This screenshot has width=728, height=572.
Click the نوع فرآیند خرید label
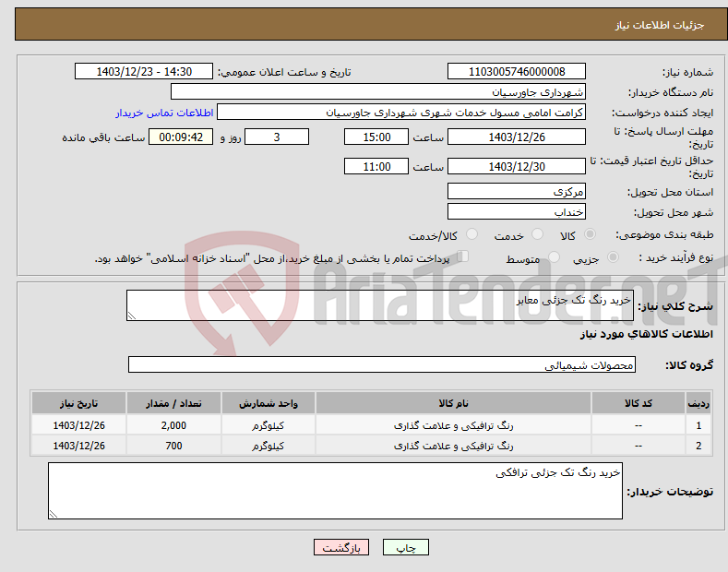click(x=675, y=257)
